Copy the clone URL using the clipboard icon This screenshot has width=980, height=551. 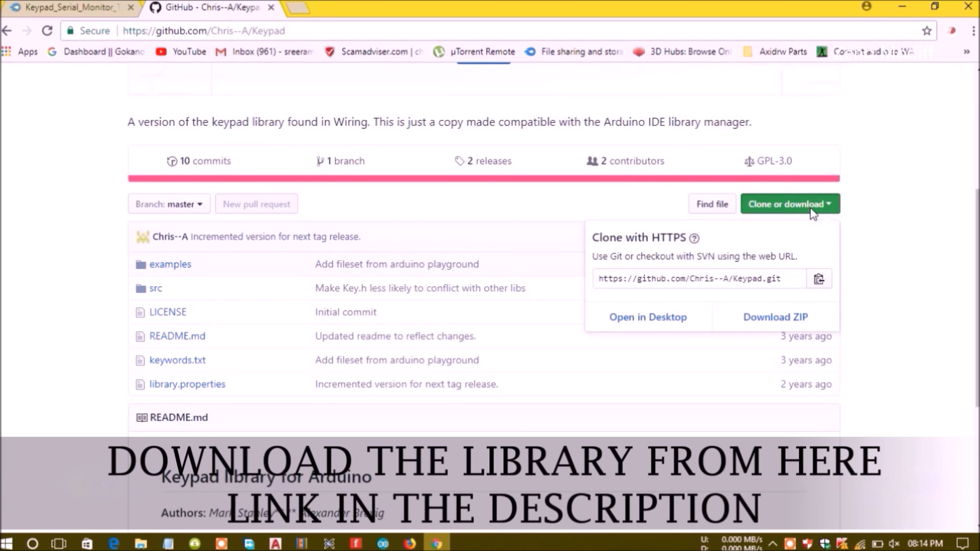tap(819, 279)
